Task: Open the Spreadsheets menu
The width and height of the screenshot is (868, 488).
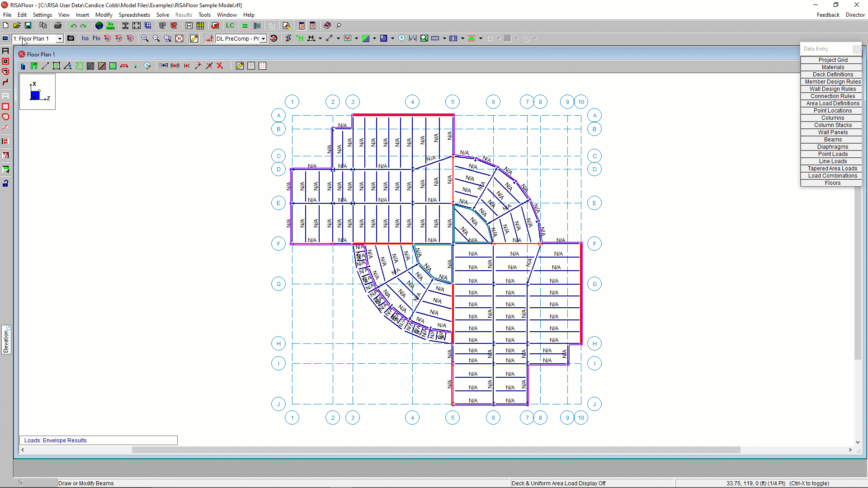Action: (x=134, y=15)
